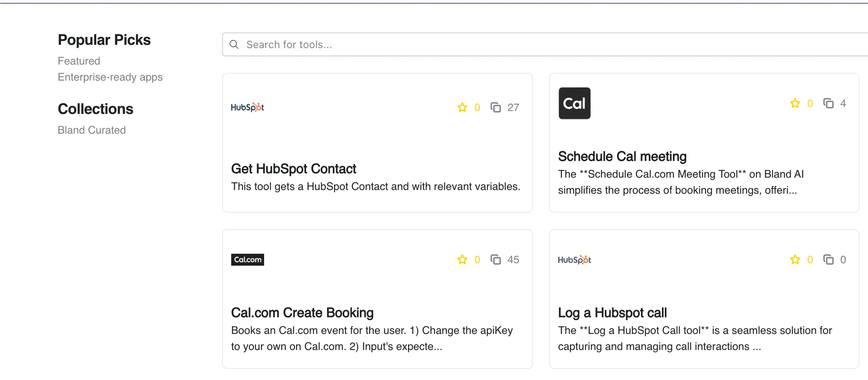Image resolution: width=868 pixels, height=380 pixels.
Task: Click HubSpot logo on Log a Hubspot call card
Action: [575, 260]
